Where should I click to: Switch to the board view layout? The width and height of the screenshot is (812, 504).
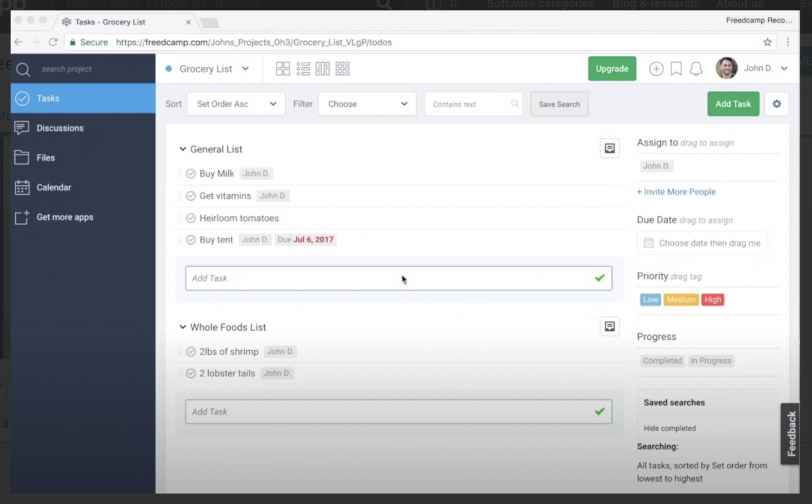[x=283, y=69]
